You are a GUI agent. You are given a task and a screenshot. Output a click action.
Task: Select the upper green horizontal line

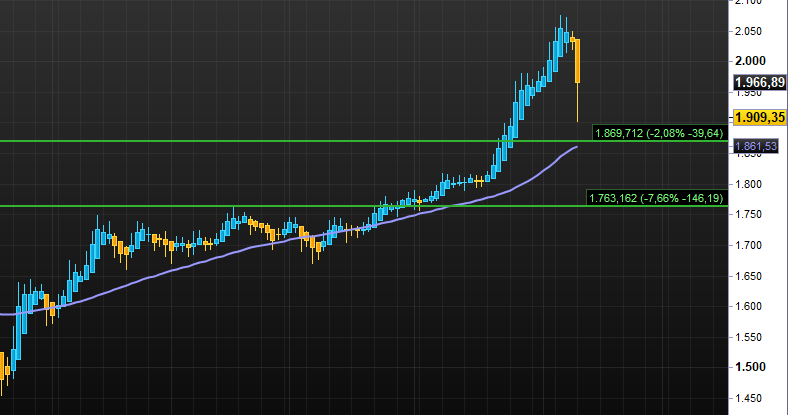(x=300, y=141)
